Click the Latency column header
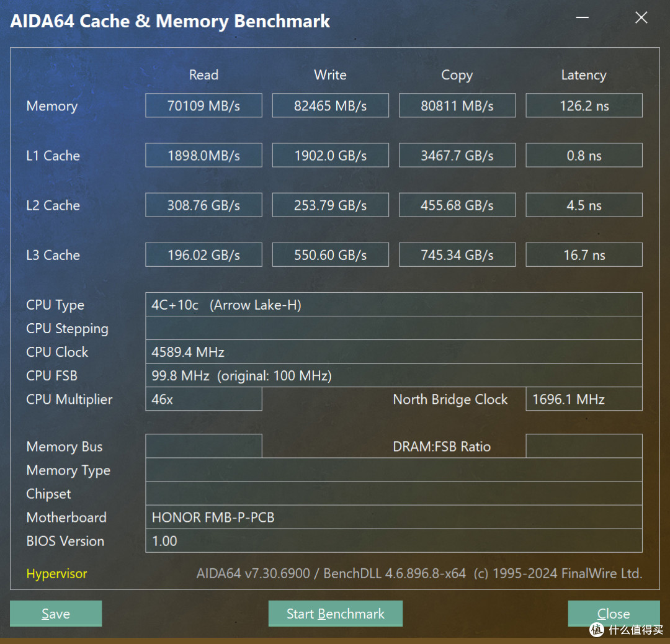This screenshot has height=644, width=670. coord(584,75)
